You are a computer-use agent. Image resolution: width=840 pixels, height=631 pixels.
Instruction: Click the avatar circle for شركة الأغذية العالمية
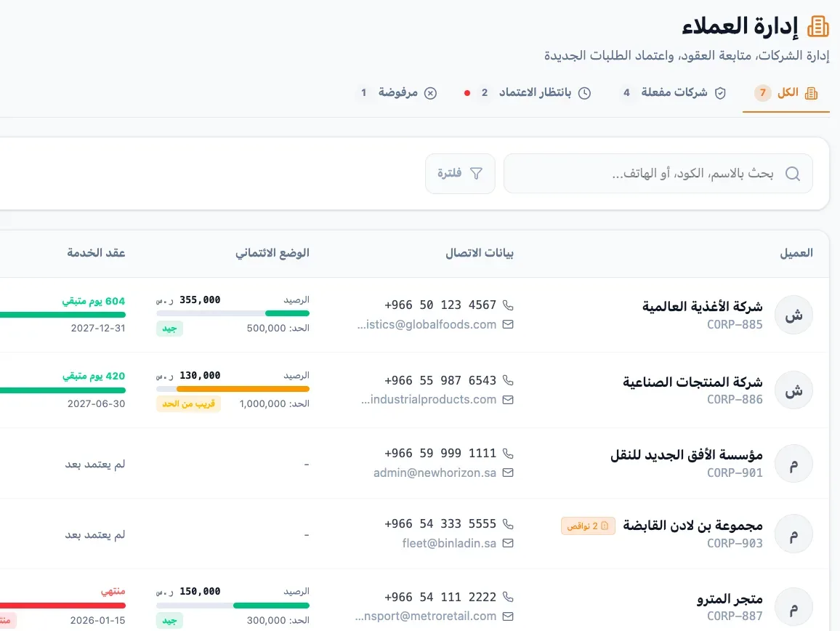793,315
